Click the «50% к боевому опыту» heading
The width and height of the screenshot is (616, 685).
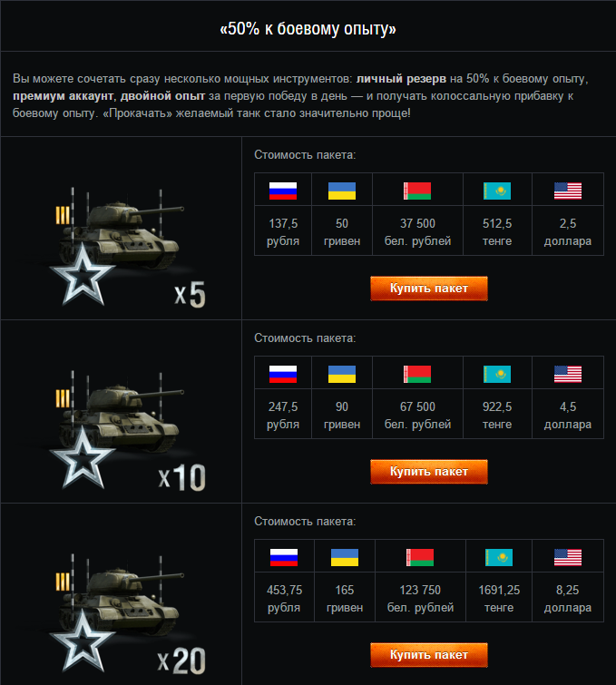click(308, 29)
